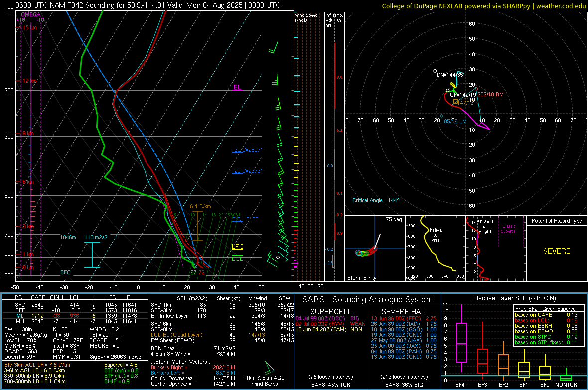Click the "Wind Speed (knots)" panel header
This screenshot has width=588, height=390.
[x=306, y=17]
